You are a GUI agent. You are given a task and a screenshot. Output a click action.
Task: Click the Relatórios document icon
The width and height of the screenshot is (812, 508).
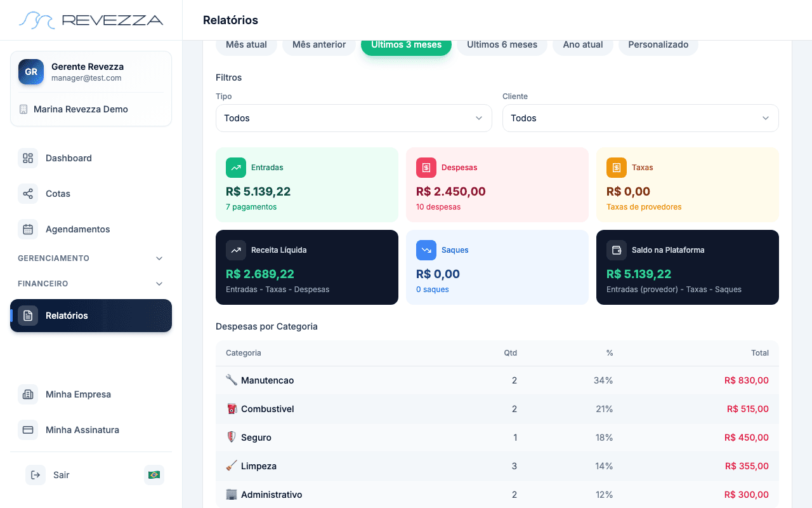click(28, 316)
